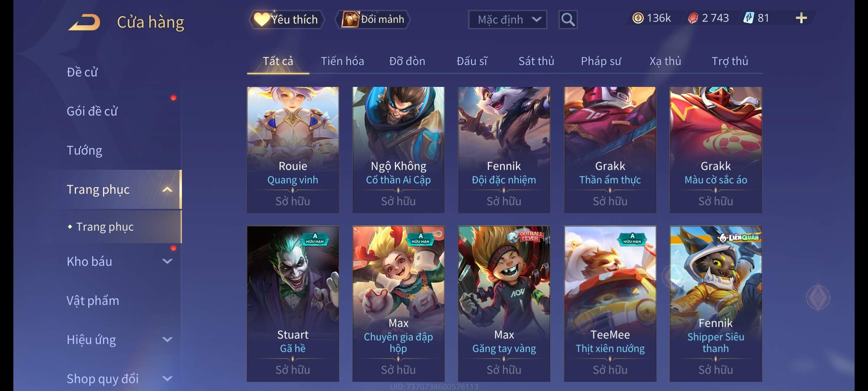Screen dimensions: 868x391
Task: Switch to the Sát thủ tab
Action: click(x=536, y=61)
